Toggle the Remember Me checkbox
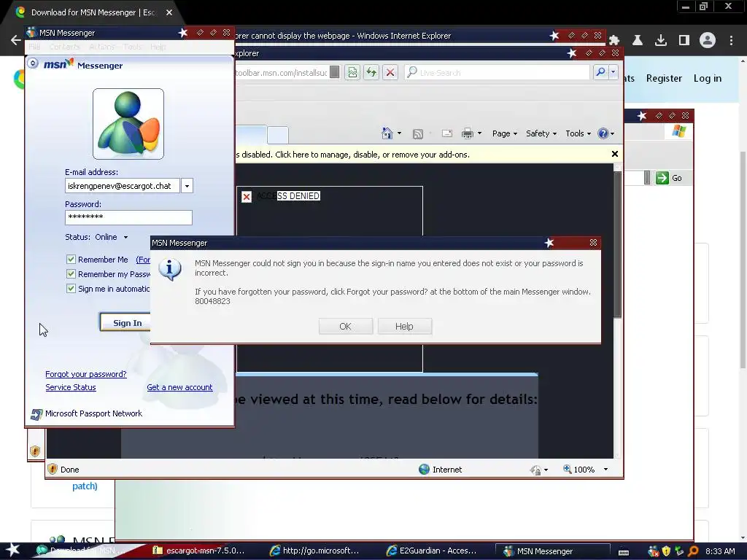Screen dimensions: 747x560 (x=71, y=259)
